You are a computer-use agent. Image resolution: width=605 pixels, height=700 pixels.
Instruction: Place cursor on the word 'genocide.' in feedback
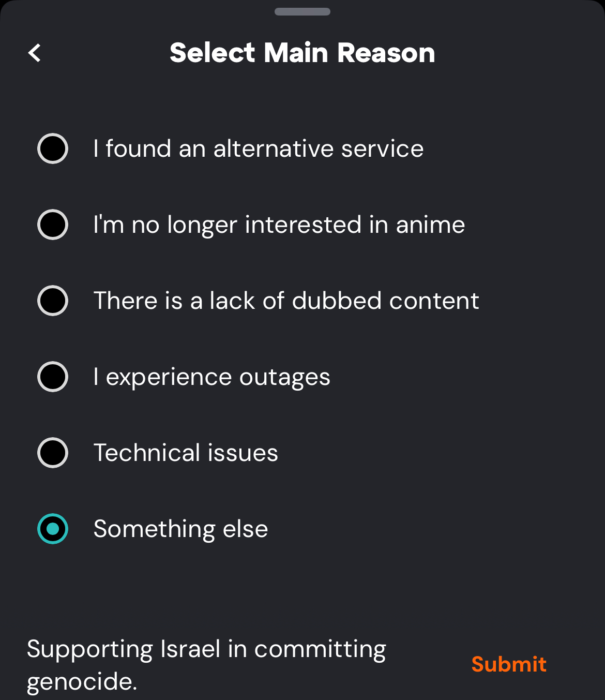click(82, 682)
